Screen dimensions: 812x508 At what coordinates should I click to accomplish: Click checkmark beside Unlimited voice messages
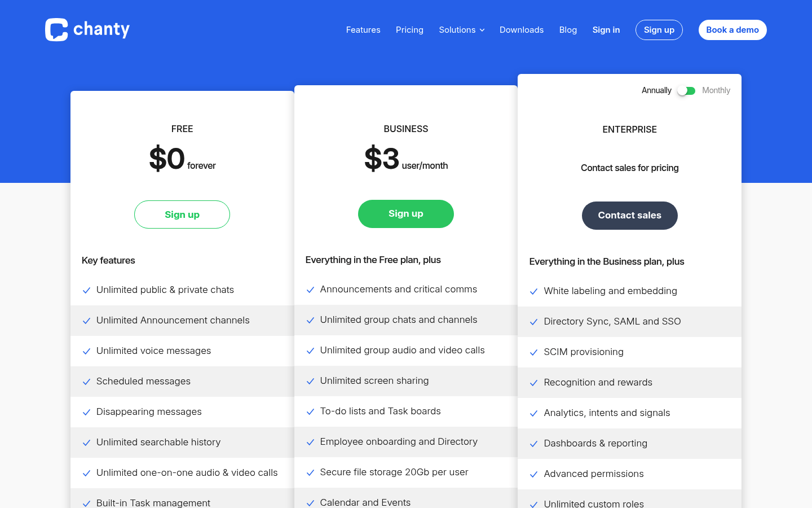(x=87, y=352)
